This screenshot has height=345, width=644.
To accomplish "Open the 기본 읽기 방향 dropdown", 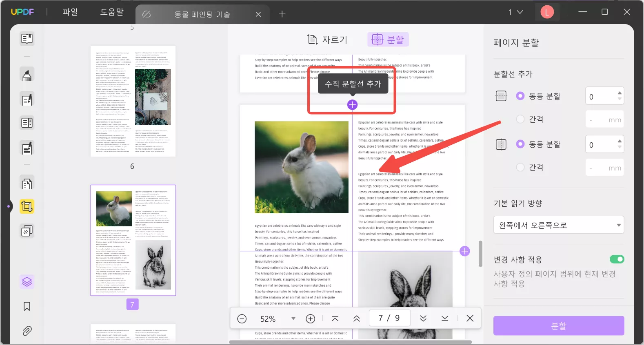I will (x=559, y=225).
